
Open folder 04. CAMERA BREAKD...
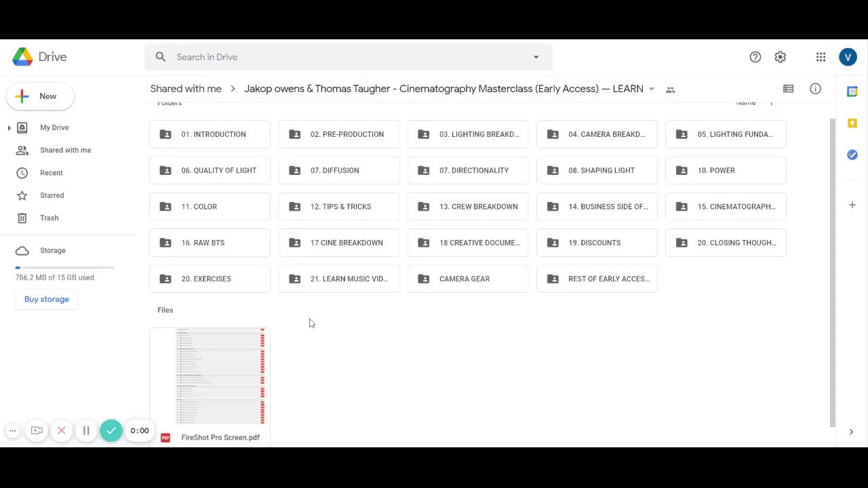point(597,134)
